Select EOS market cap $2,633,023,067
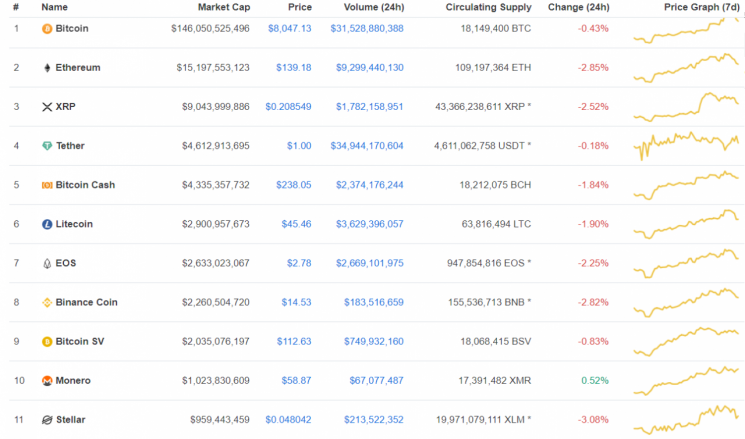This screenshot has height=439, width=745. [x=216, y=263]
